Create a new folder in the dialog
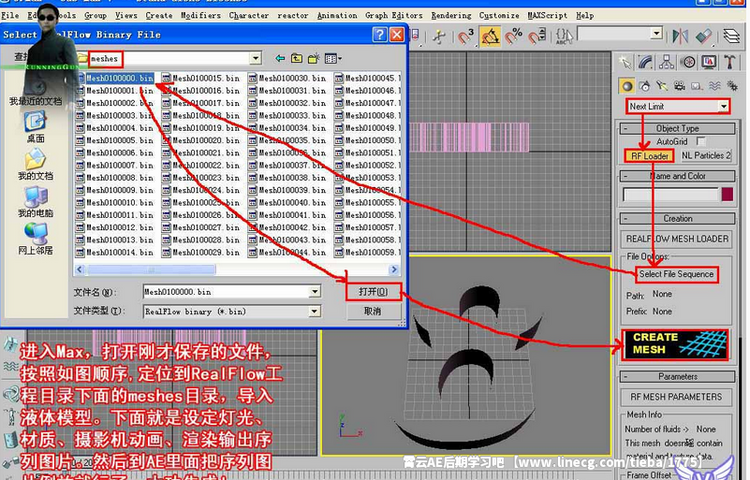This screenshot has height=480, width=750. (314, 58)
